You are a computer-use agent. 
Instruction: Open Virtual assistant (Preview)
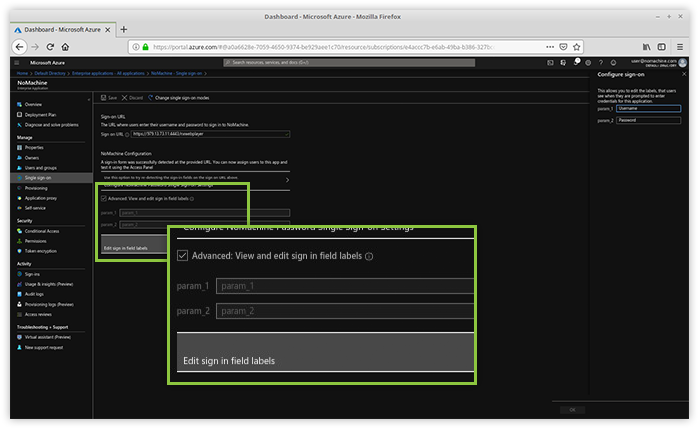[50, 337]
